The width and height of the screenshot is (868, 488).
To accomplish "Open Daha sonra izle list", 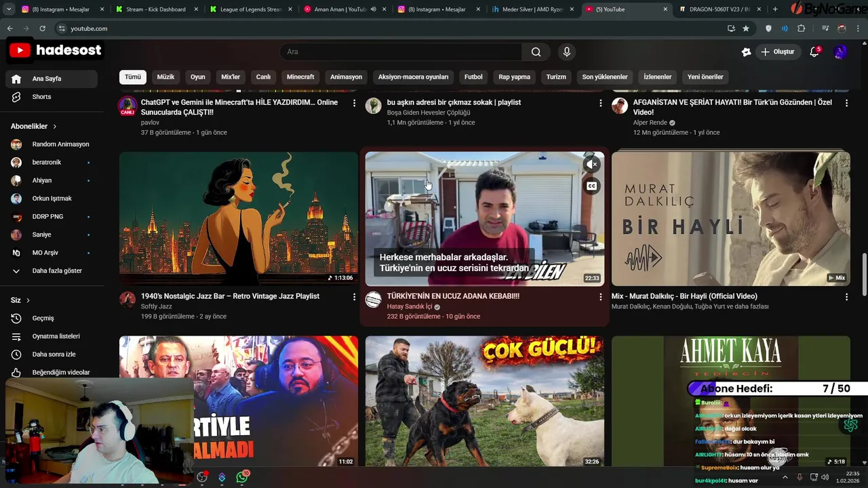I will point(52,354).
